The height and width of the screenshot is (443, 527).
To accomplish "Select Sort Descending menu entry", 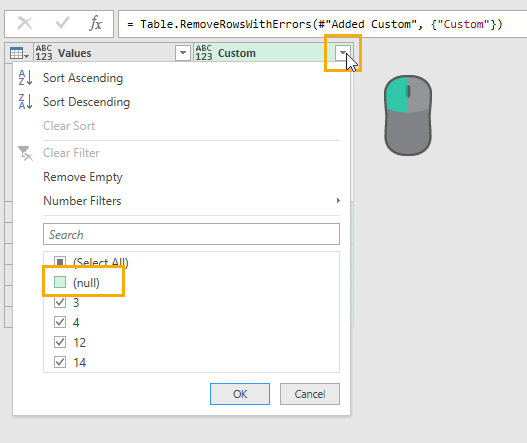I will point(86,102).
